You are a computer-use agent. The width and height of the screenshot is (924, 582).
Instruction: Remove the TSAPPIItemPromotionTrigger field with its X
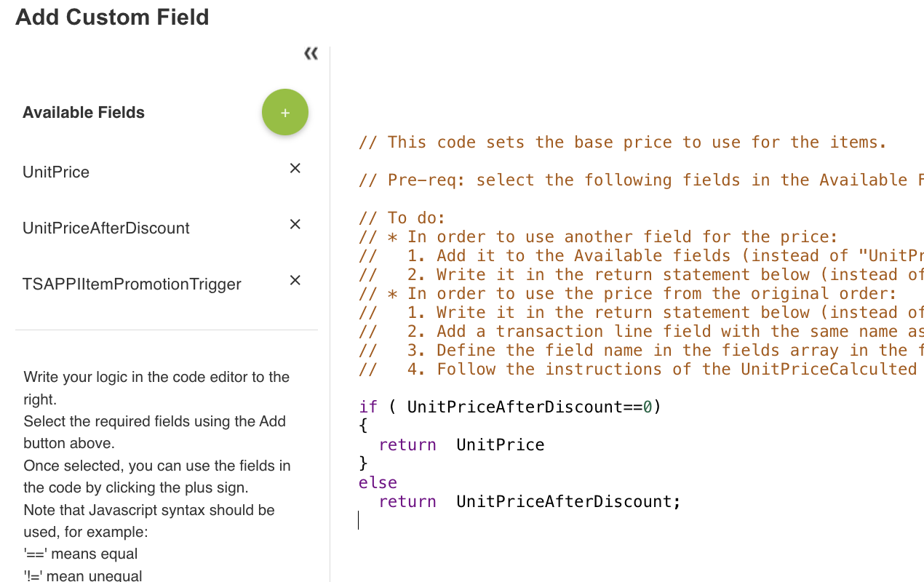click(x=295, y=280)
